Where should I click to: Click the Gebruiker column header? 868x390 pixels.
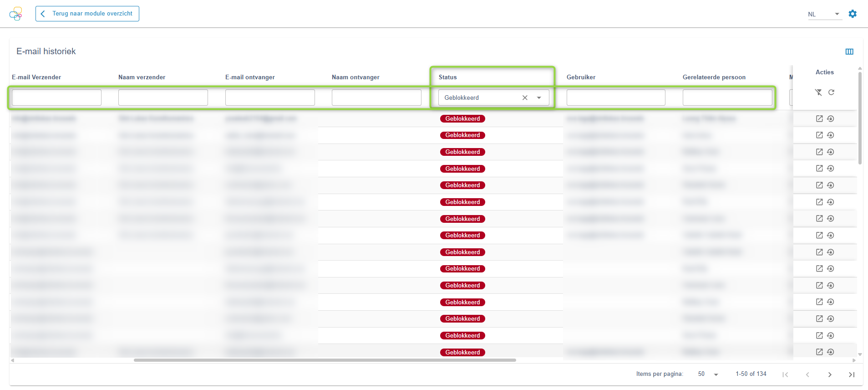(581, 77)
